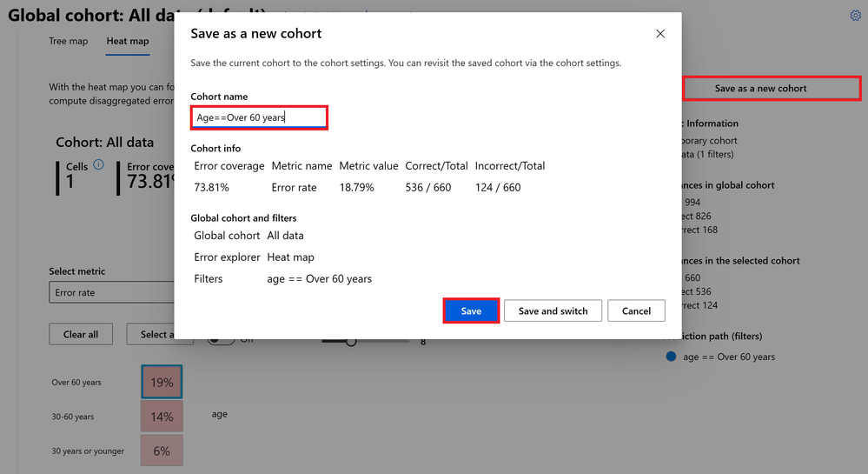Click the Over 60 years row label

(76, 382)
